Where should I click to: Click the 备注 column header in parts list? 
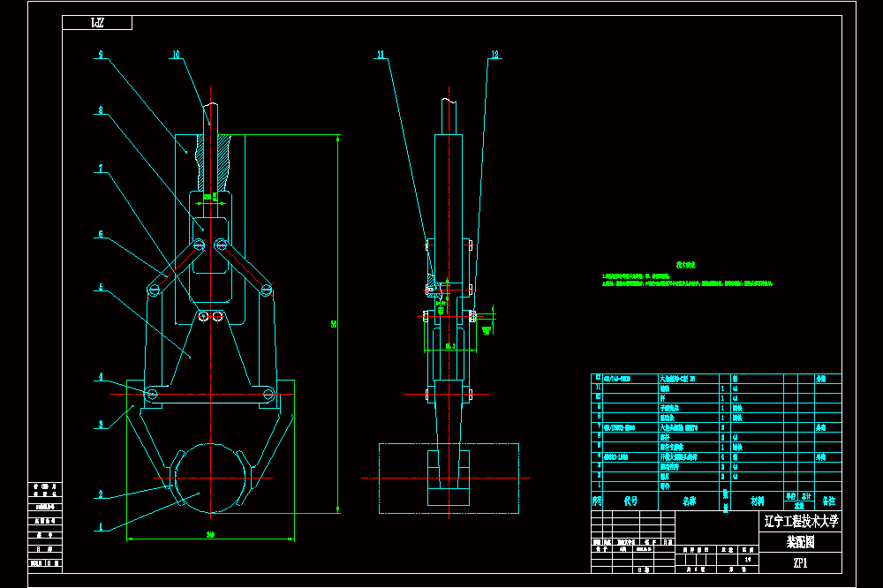pos(829,501)
